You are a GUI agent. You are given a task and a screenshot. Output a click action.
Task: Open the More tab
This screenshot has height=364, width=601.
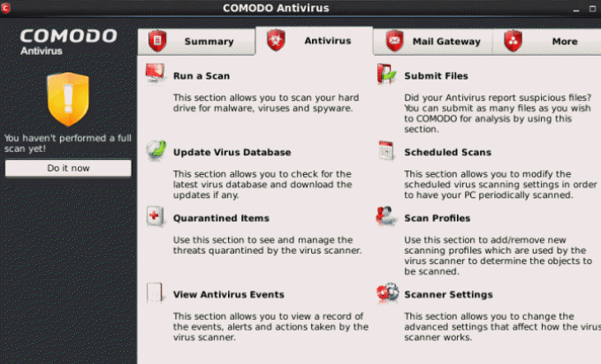tap(546, 42)
